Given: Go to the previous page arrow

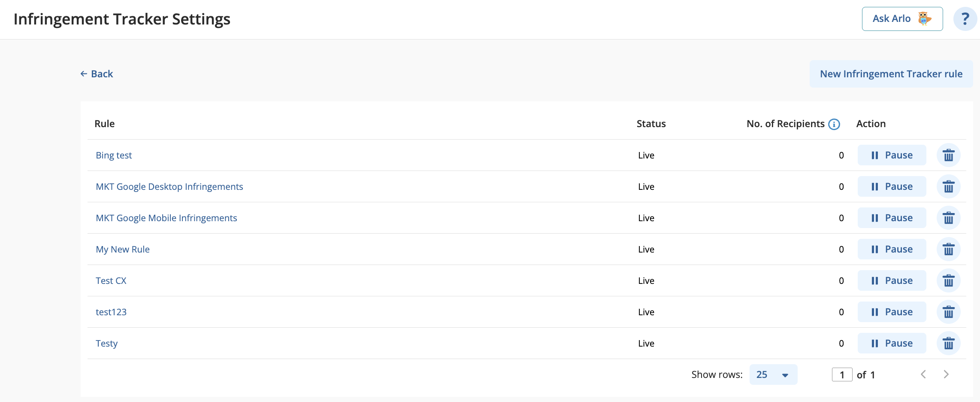Looking at the screenshot, I should click(923, 375).
